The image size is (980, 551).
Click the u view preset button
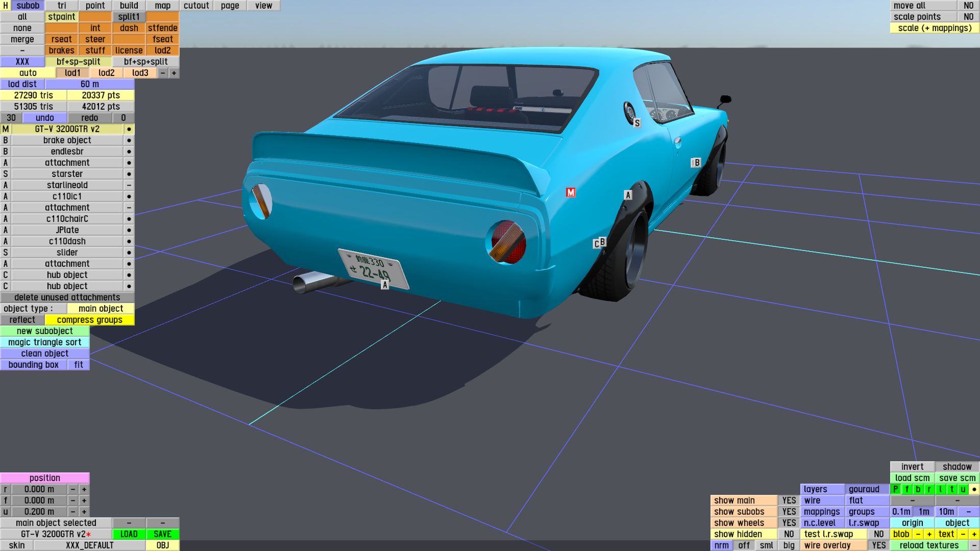pos(963,489)
